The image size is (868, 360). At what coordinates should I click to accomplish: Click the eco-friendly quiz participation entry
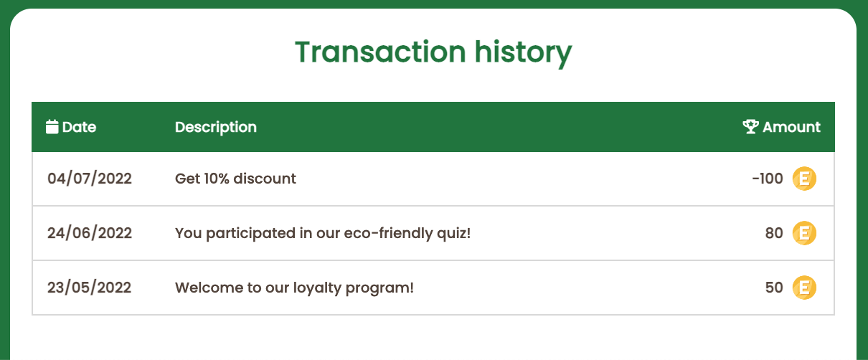pos(323,233)
